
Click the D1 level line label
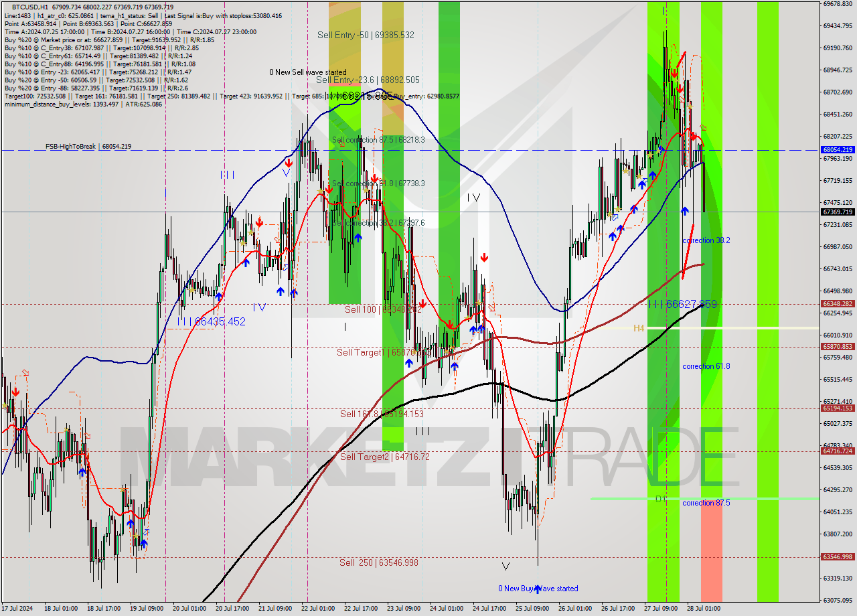[x=660, y=499]
